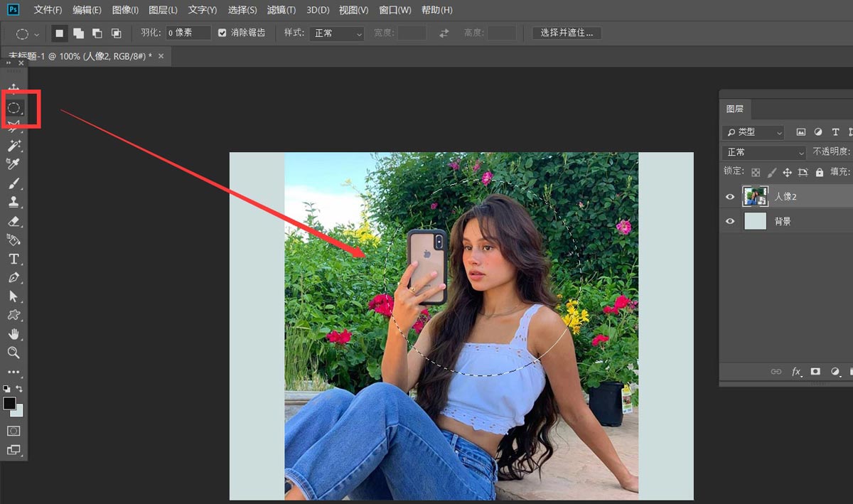Choose Intersect with selection mode

[x=116, y=33]
